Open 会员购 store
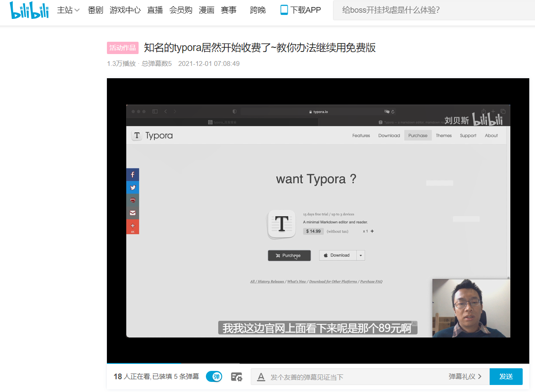Screen dimensions: 535x392 point(181,10)
